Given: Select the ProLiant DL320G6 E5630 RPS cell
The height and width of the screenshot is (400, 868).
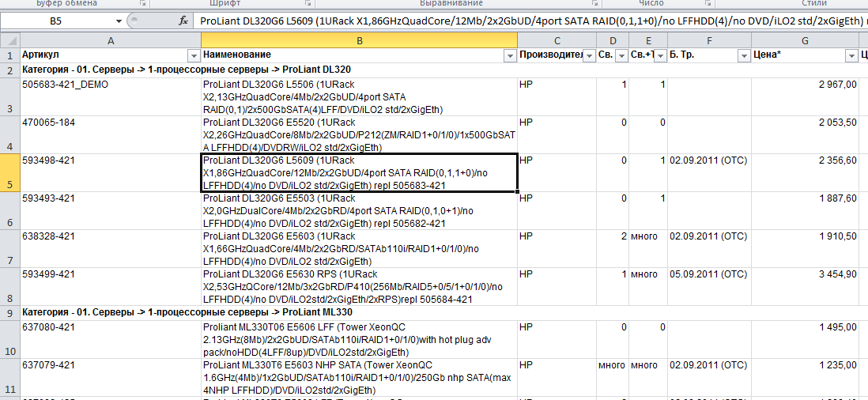Looking at the screenshot, I should click(x=359, y=287).
